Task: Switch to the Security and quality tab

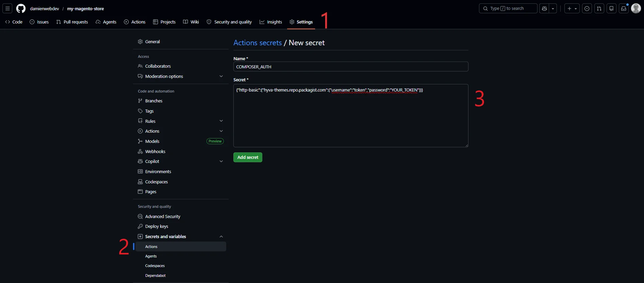Action: pos(229,22)
